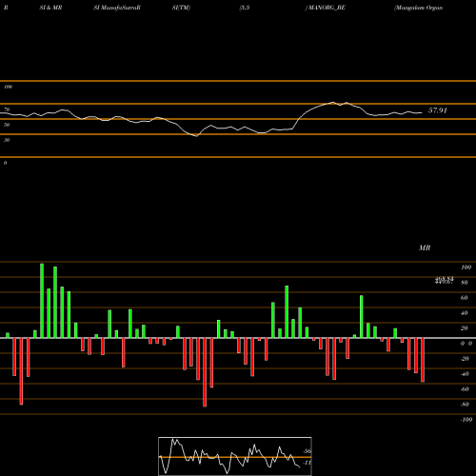The image size is (476, 476).
Task: Click the MR axis label -80
Action: 465,405
